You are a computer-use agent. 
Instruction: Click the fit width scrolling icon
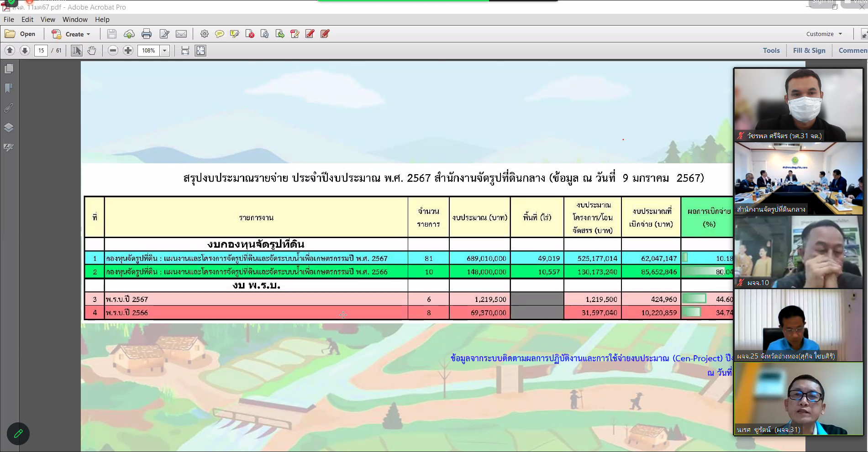[x=185, y=50]
